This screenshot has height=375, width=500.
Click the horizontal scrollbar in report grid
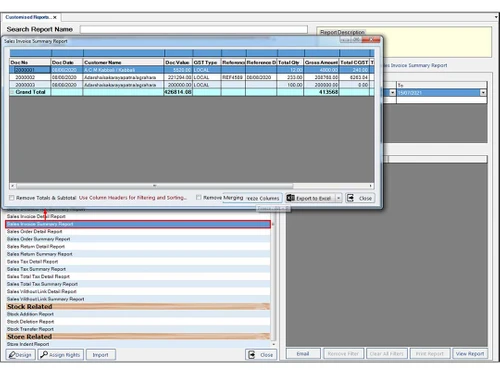coord(155,186)
